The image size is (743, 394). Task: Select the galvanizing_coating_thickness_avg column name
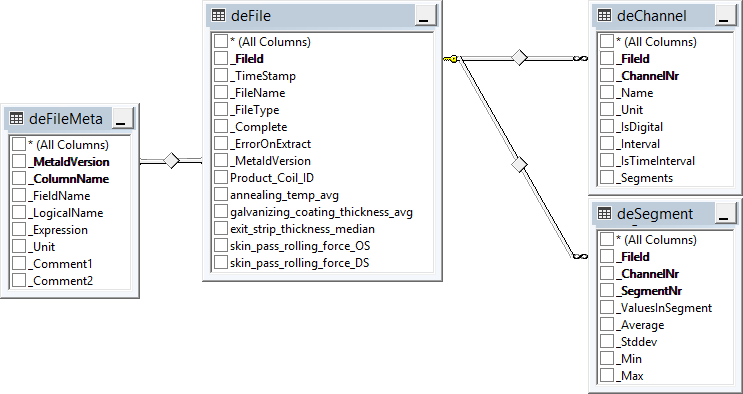coord(321,212)
